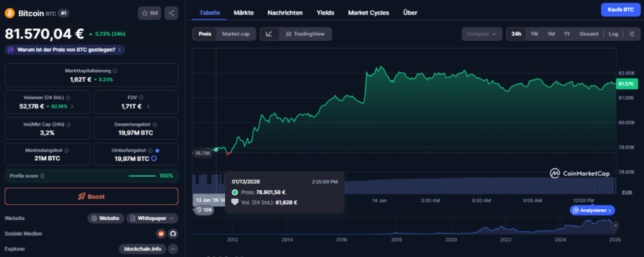
Task: Open the Nachrichten tab
Action: 285,13
